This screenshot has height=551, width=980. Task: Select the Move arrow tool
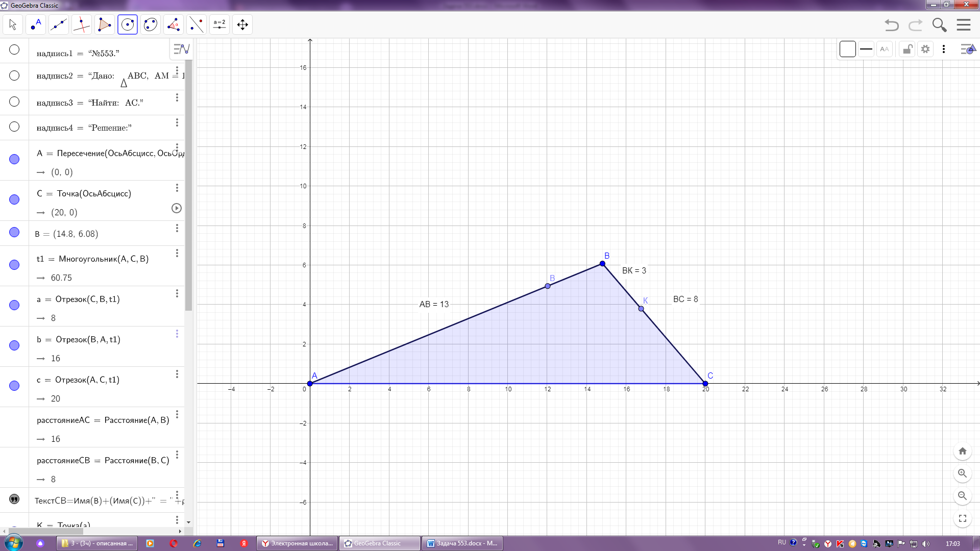(x=13, y=24)
